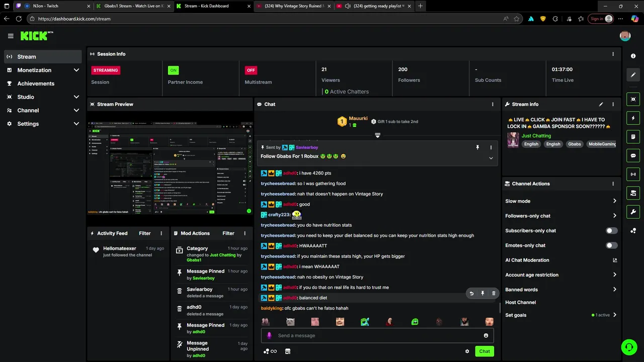Click the three-dots icon at right sidebar bottom

tap(633, 231)
